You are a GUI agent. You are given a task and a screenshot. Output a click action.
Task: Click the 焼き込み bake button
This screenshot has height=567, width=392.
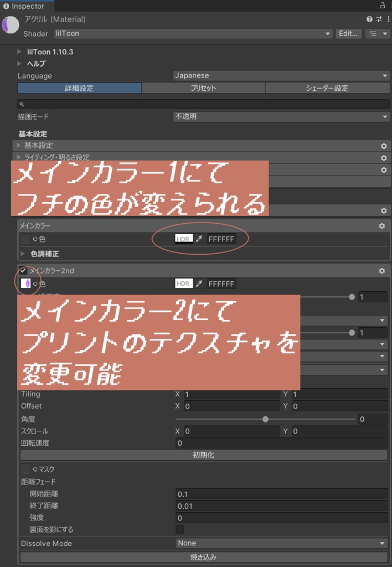pyautogui.click(x=204, y=557)
